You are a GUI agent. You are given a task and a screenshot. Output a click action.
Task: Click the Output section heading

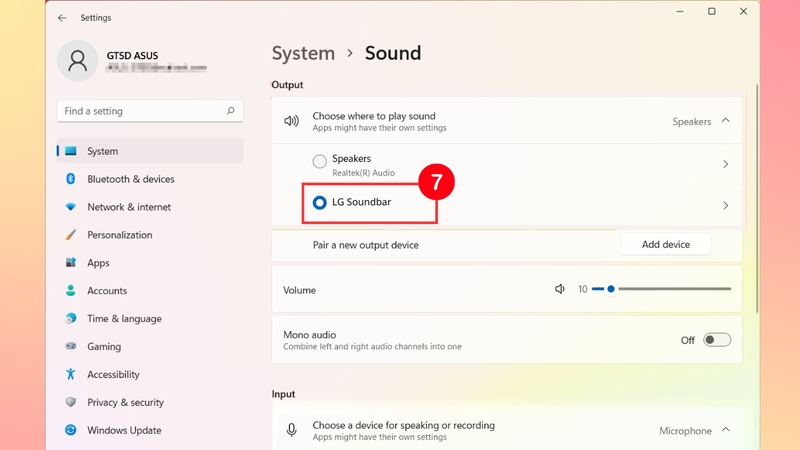(287, 85)
